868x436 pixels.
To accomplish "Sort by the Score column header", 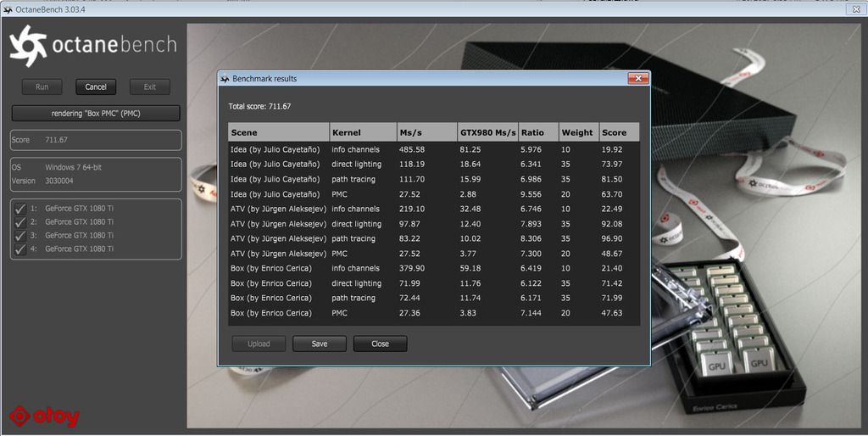I will [619, 132].
